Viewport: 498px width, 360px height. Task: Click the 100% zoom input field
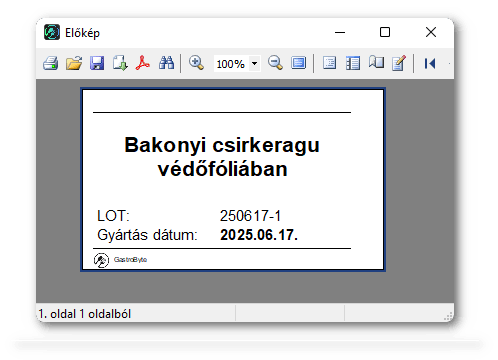pyautogui.click(x=231, y=64)
